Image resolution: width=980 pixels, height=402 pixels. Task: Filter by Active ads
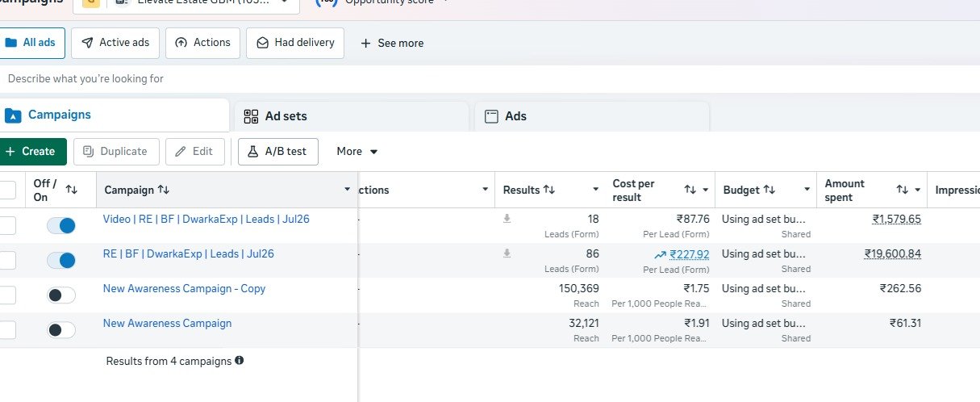(x=115, y=43)
